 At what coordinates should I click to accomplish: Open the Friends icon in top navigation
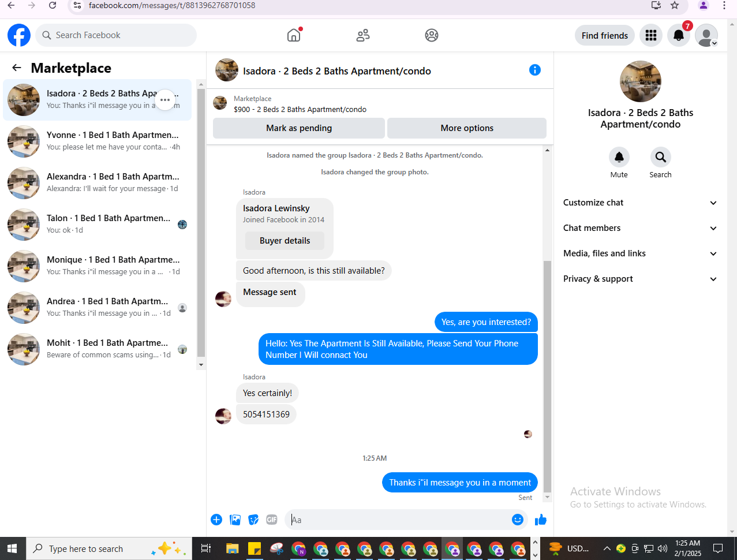click(363, 35)
